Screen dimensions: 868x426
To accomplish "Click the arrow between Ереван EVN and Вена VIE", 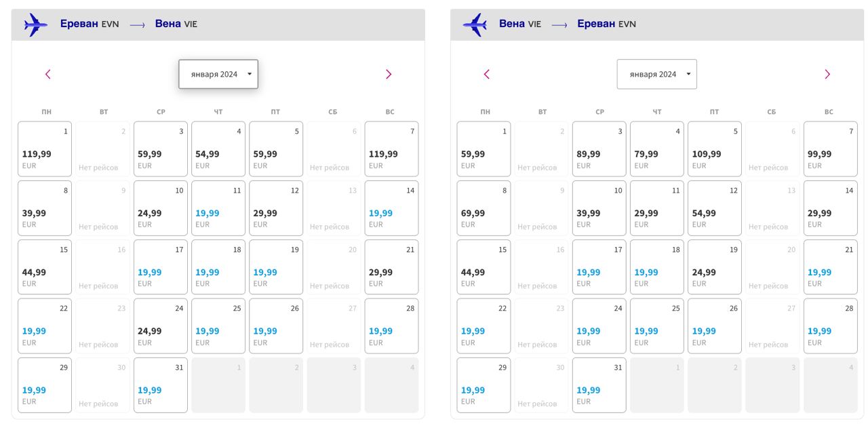I will pos(137,25).
